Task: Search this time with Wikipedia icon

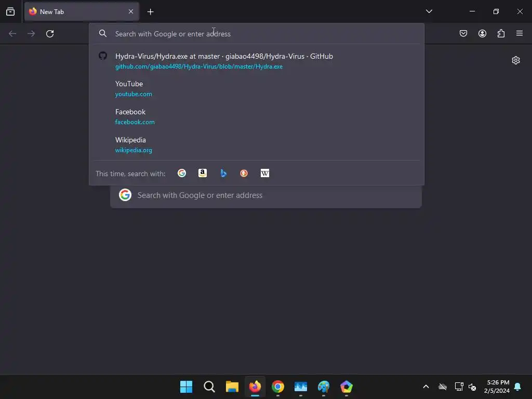Action: coord(264,174)
